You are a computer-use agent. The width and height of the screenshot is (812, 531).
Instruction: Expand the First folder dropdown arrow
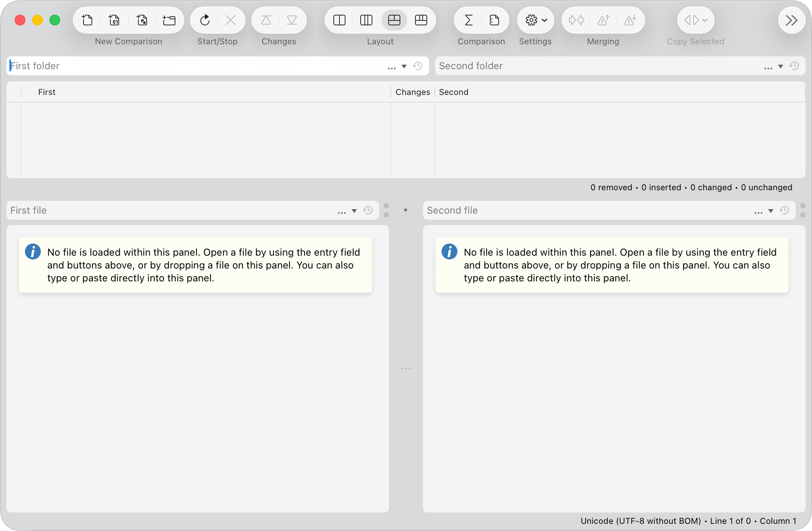pyautogui.click(x=404, y=67)
